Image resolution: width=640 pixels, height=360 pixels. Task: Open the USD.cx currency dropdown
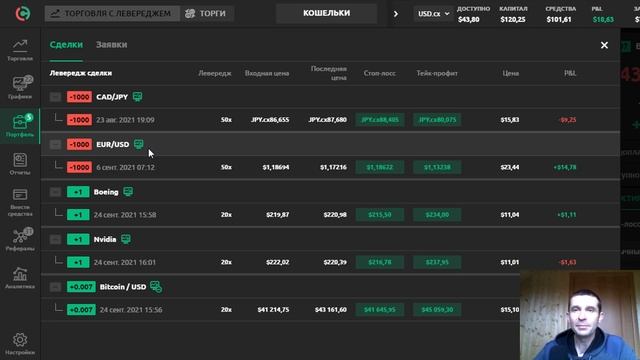(x=433, y=14)
